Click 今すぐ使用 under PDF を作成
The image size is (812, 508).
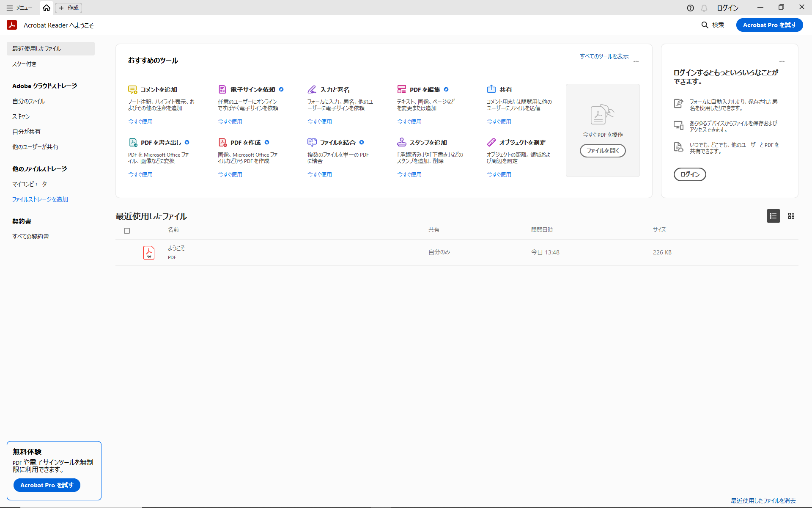tap(230, 174)
